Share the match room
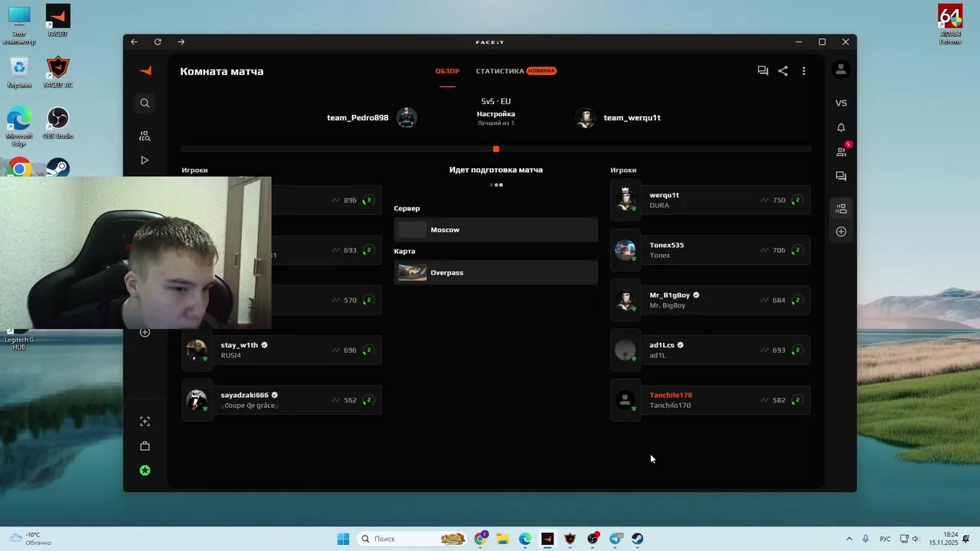The width and height of the screenshot is (980, 551). (782, 70)
